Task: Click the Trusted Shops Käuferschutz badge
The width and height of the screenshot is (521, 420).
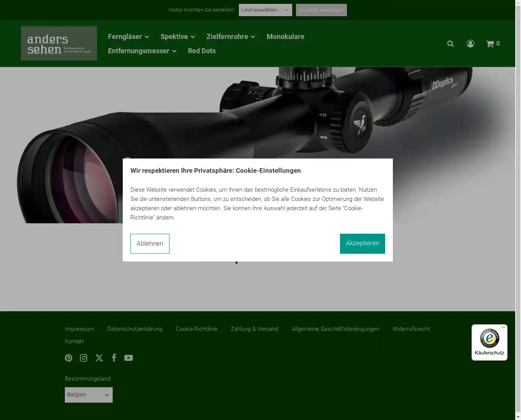Action: click(x=489, y=342)
